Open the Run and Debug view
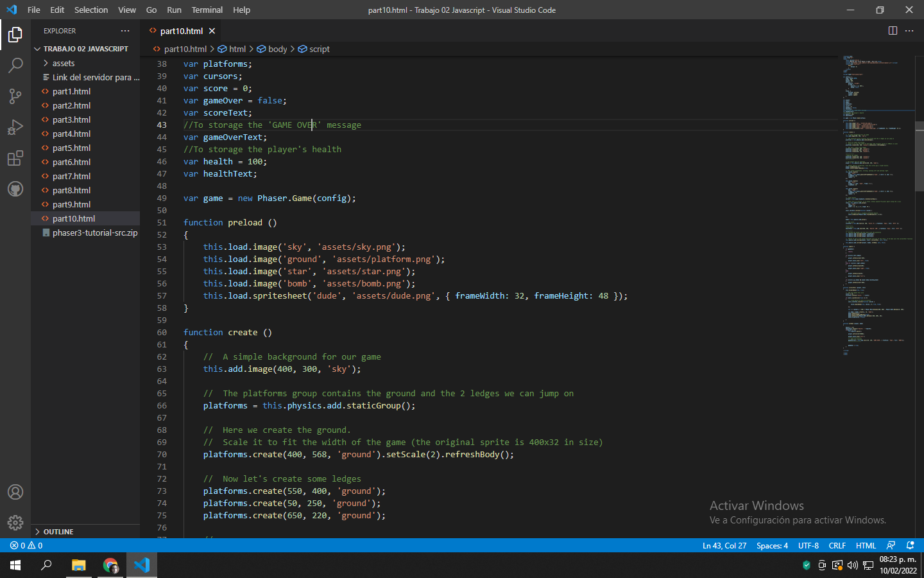The width and height of the screenshot is (924, 578). 15,127
